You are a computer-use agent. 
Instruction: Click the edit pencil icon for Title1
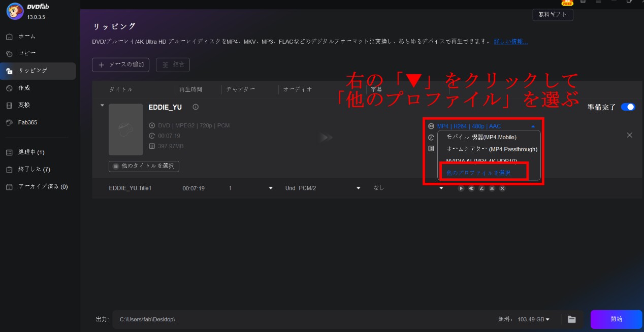481,188
